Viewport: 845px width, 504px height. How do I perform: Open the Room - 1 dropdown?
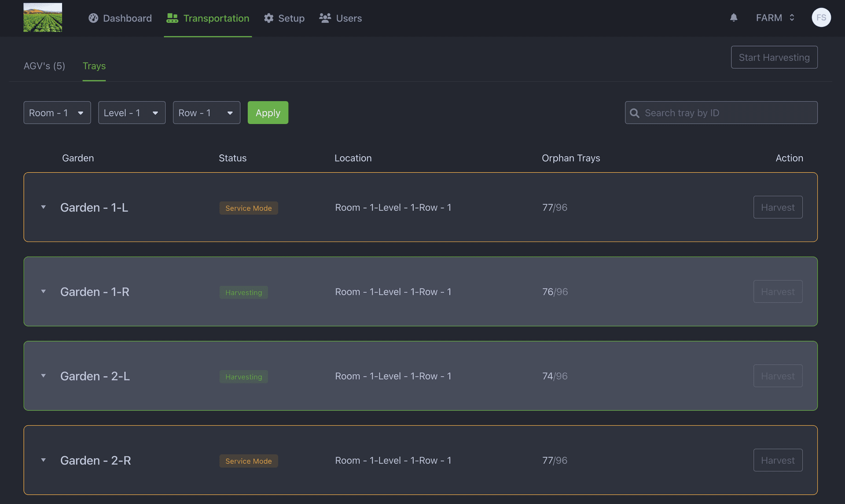coord(57,113)
